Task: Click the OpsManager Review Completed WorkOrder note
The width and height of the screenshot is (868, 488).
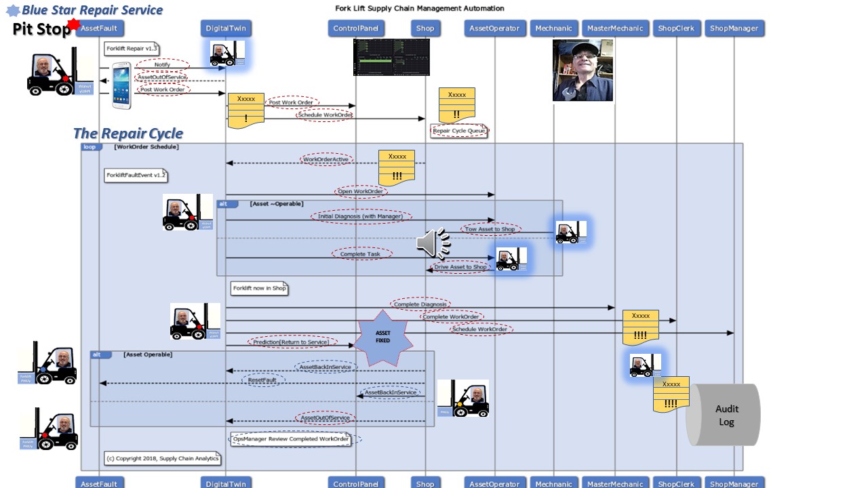Action: (291, 439)
